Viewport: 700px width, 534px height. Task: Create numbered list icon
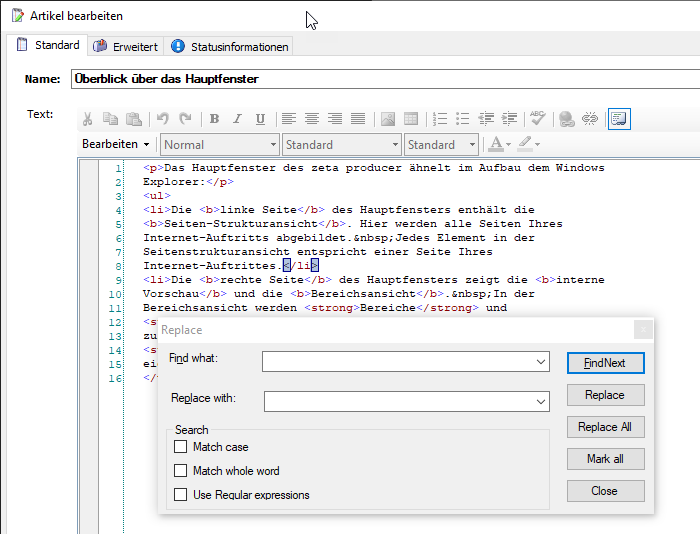tap(440, 119)
